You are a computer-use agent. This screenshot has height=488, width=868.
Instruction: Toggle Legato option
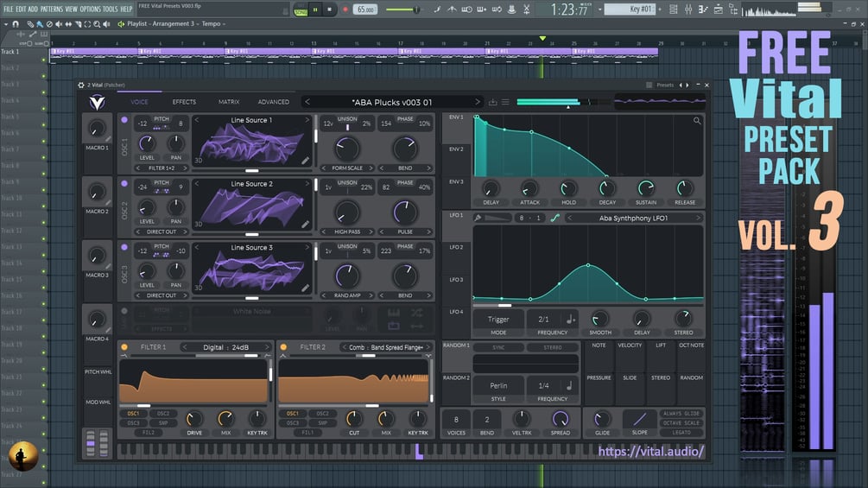pos(681,432)
